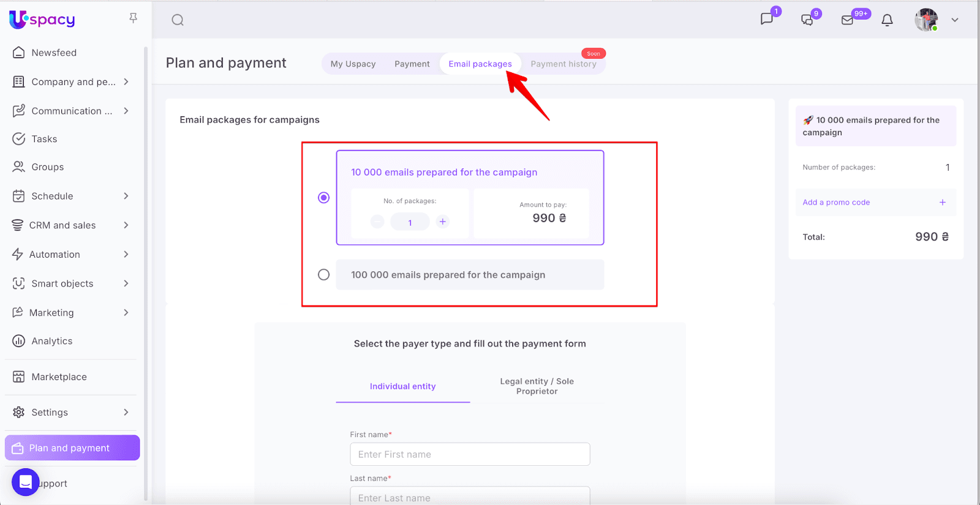
Task: Switch to the Payment tab
Action: tap(412, 64)
